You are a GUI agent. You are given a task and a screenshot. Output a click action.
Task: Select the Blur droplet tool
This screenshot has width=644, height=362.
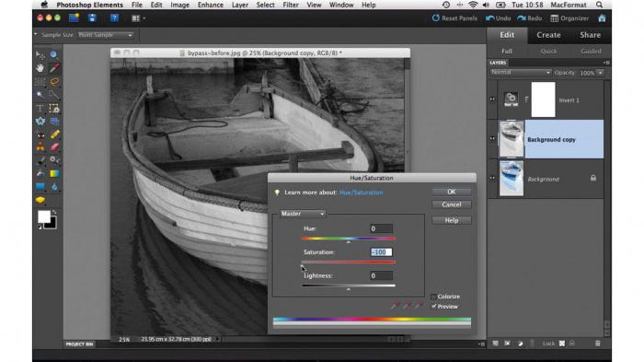tap(53, 187)
